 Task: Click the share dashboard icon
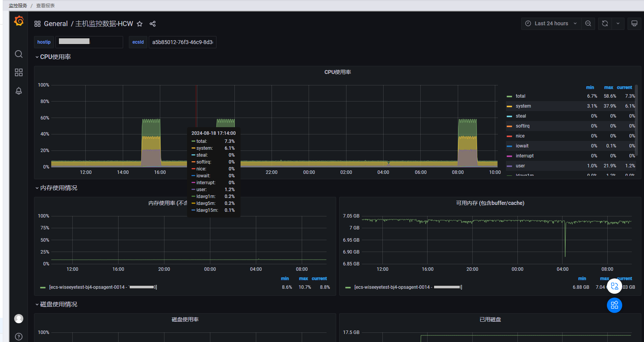point(153,24)
